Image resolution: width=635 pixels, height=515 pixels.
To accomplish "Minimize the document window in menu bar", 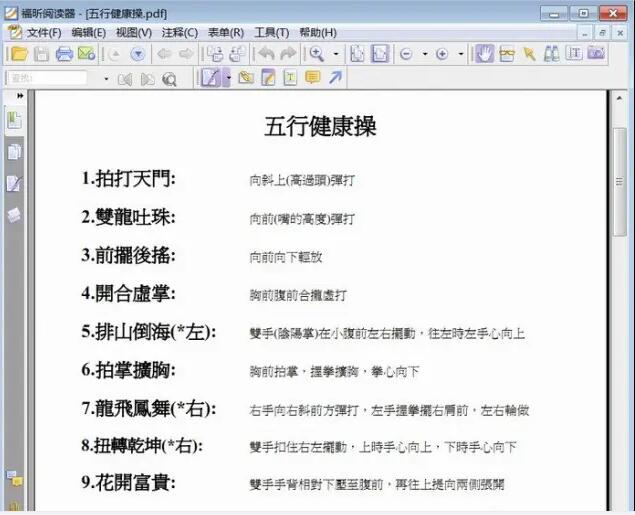I will point(584,33).
